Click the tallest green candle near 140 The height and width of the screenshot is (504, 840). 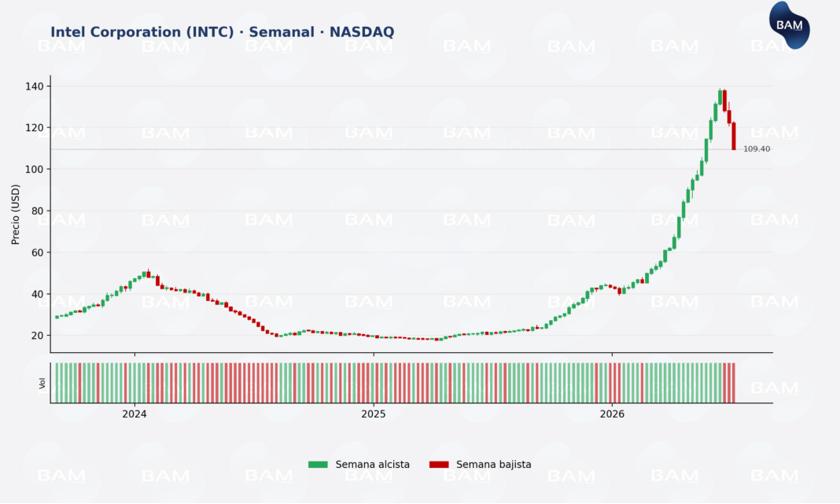(720, 97)
